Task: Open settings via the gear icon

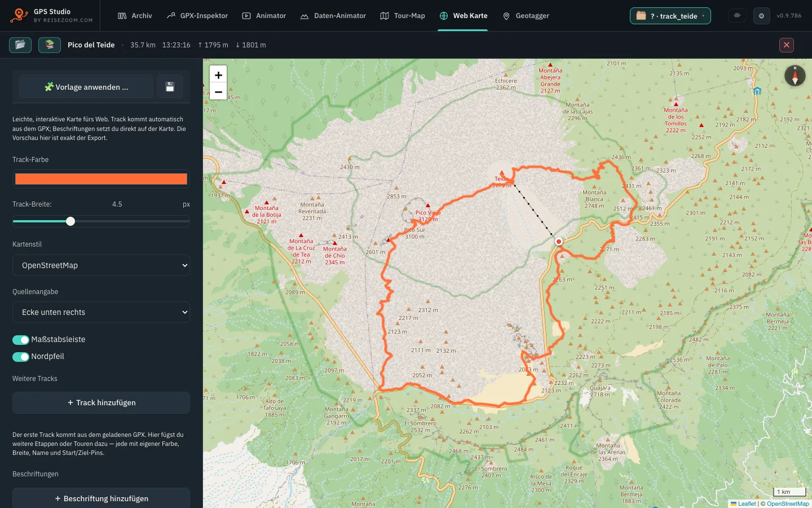Action: tap(761, 16)
